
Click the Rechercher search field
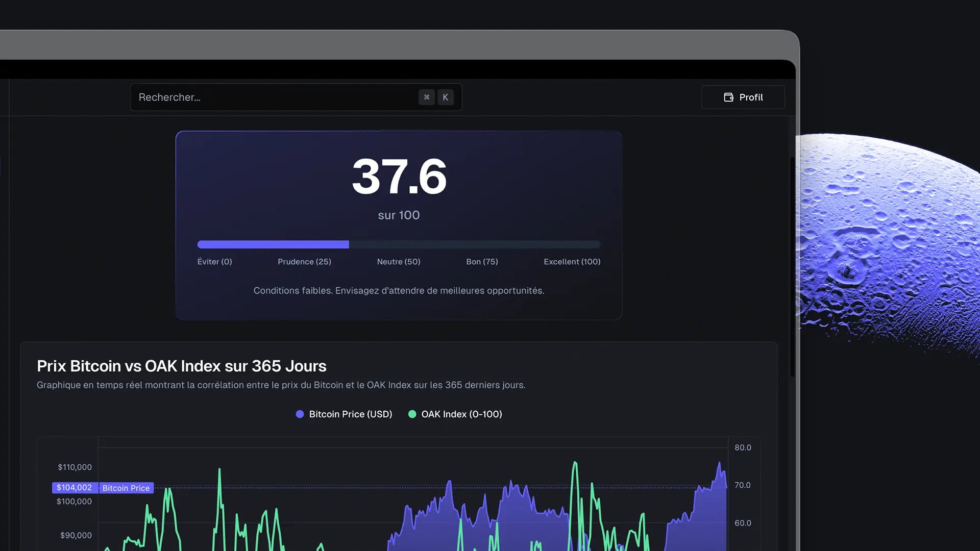[x=296, y=97]
